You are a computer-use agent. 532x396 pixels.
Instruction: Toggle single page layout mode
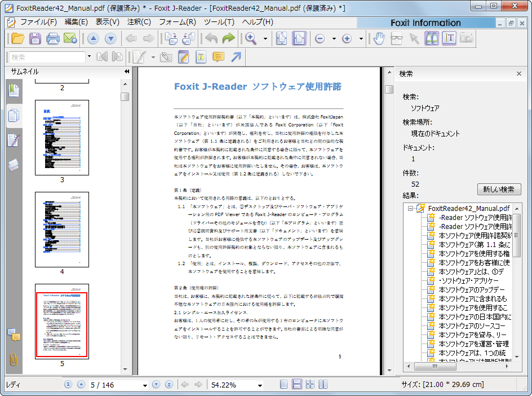(x=283, y=385)
